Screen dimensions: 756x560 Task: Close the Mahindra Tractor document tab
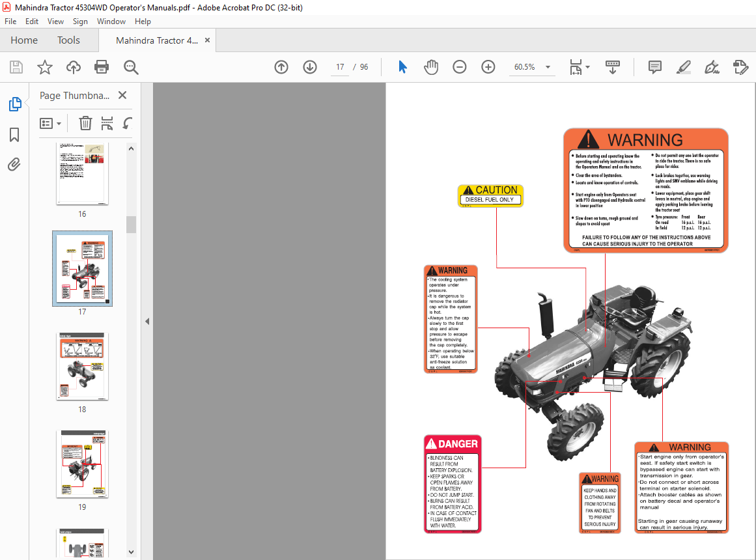coord(207,40)
